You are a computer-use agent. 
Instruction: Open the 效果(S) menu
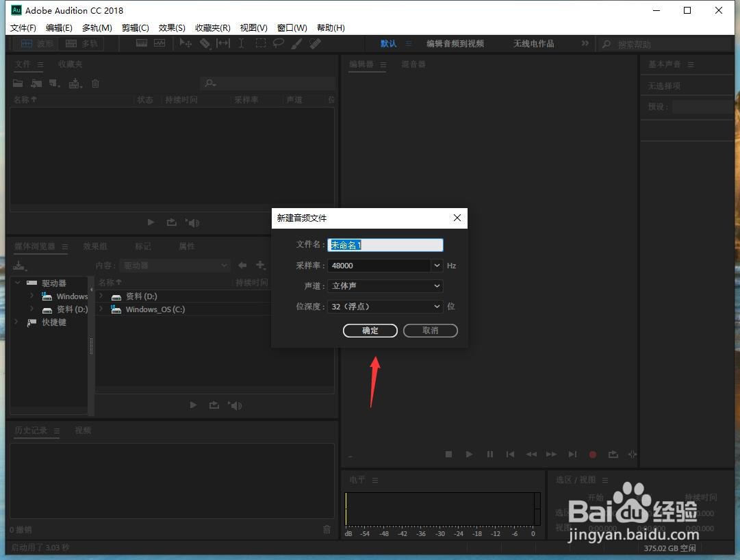coord(172,28)
